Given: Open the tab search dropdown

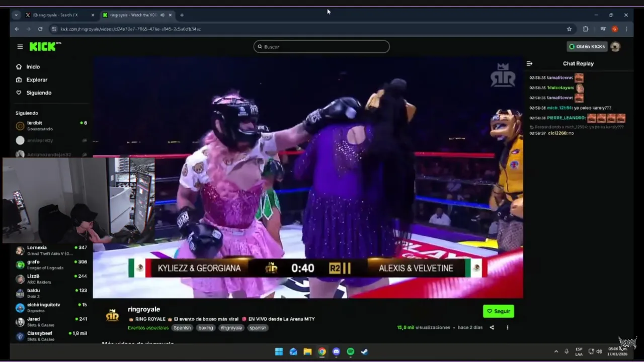Looking at the screenshot, I should (x=16, y=15).
